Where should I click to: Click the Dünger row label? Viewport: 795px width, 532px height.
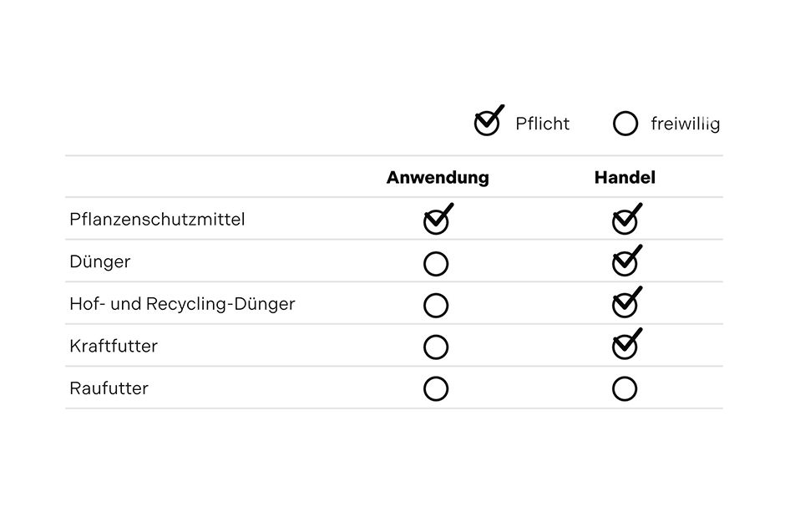pyautogui.click(x=100, y=262)
